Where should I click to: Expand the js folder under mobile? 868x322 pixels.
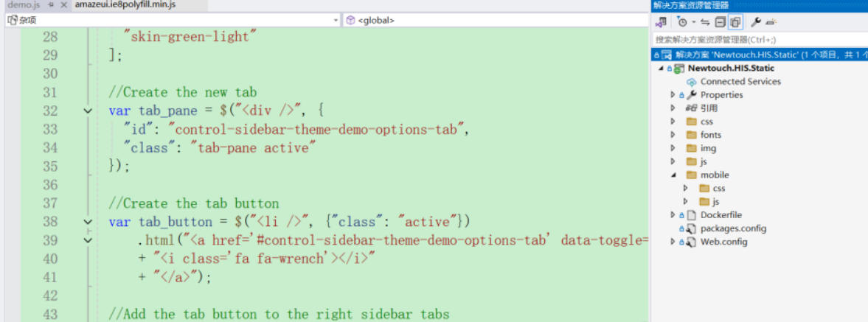[685, 201]
